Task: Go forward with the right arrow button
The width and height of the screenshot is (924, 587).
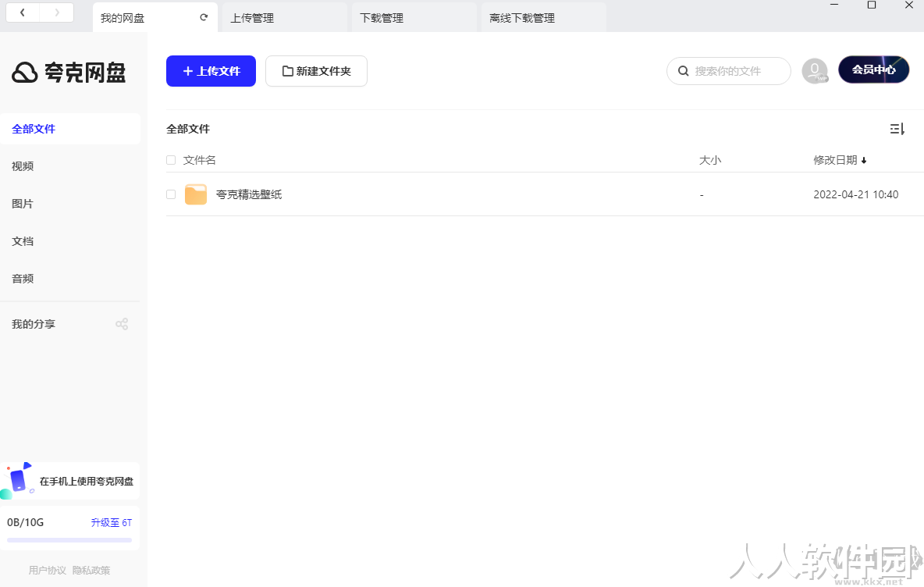Action: [56, 12]
